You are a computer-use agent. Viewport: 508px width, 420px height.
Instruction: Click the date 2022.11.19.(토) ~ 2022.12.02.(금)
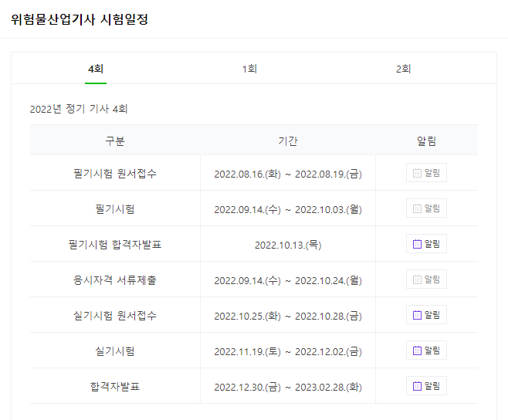pyautogui.click(x=288, y=351)
